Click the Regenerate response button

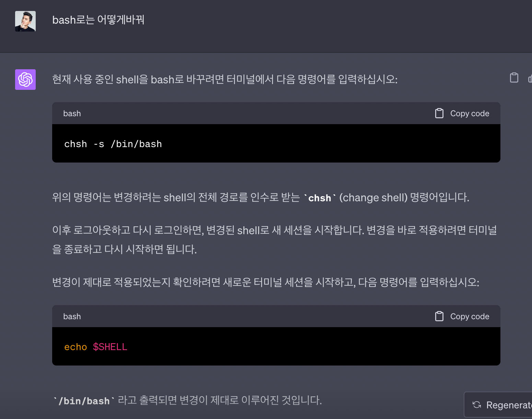498,405
